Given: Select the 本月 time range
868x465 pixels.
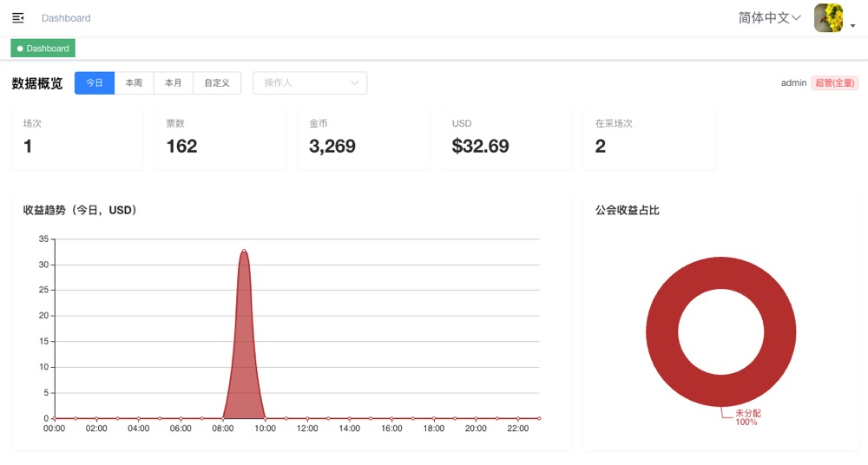Looking at the screenshot, I should pos(174,83).
